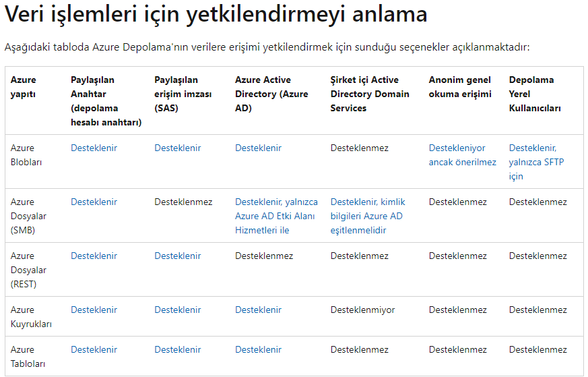
Task: Click SAS 'Desteklenir' link in Kuyrukları row
Action: coord(177,310)
